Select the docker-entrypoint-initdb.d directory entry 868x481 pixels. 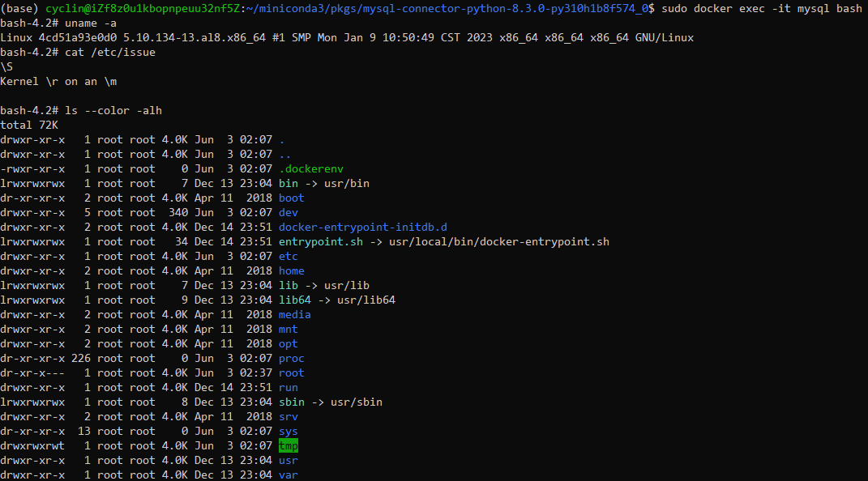[362, 228]
